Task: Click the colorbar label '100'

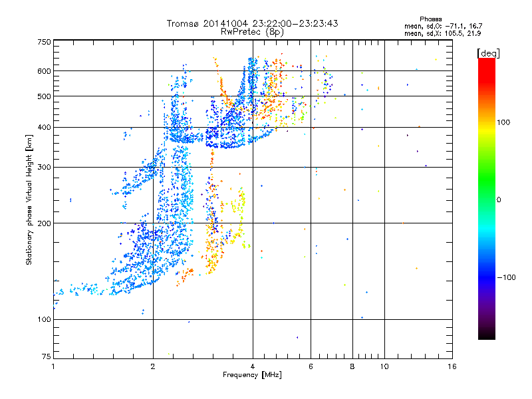Action: 503,122
